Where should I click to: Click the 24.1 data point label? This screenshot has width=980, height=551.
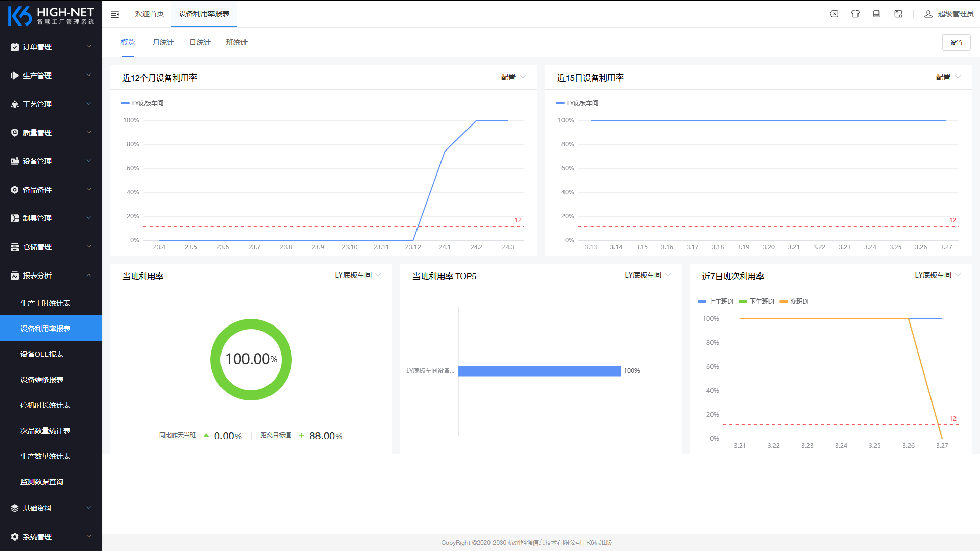pos(445,247)
